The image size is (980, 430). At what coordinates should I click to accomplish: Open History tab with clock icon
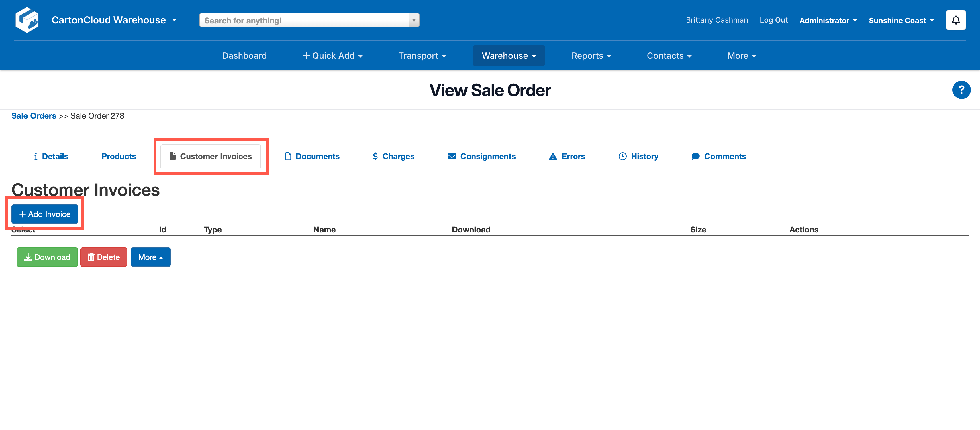tap(638, 156)
